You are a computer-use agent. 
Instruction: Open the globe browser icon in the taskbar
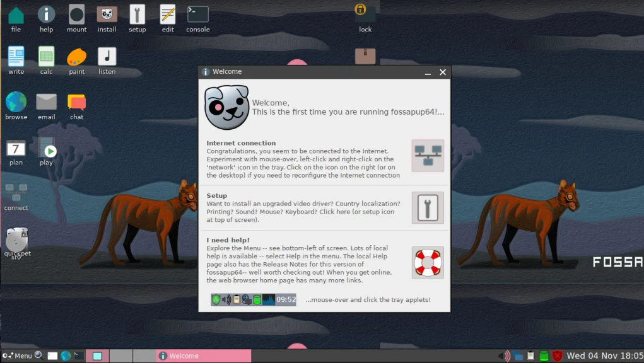pyautogui.click(x=66, y=355)
